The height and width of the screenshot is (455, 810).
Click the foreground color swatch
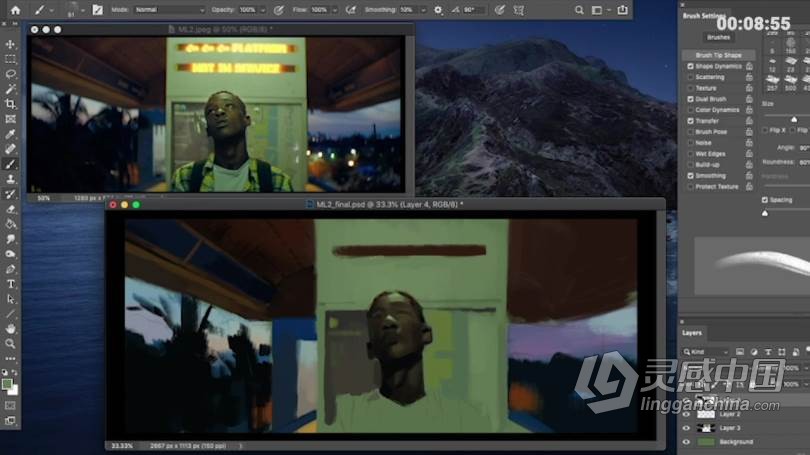tap(7, 384)
